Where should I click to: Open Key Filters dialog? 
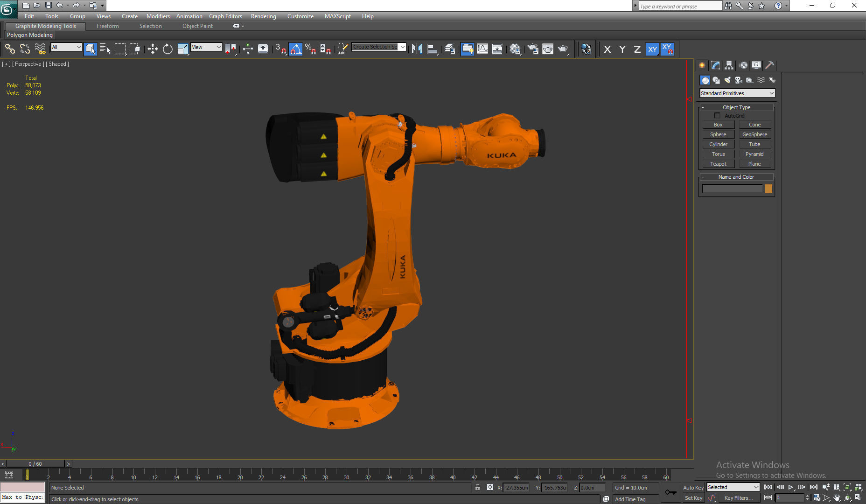tap(739, 498)
